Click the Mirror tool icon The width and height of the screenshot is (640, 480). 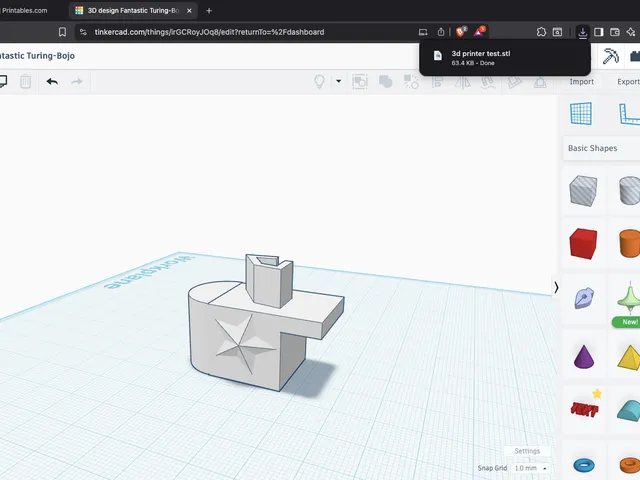tap(462, 81)
